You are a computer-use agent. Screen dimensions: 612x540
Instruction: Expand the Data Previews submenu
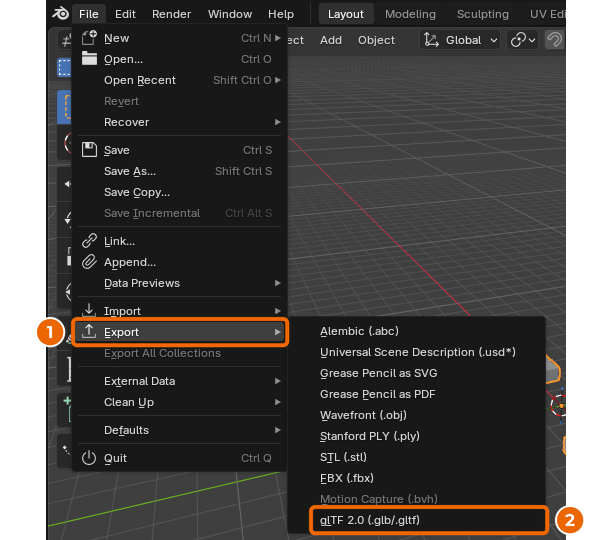pos(180,283)
